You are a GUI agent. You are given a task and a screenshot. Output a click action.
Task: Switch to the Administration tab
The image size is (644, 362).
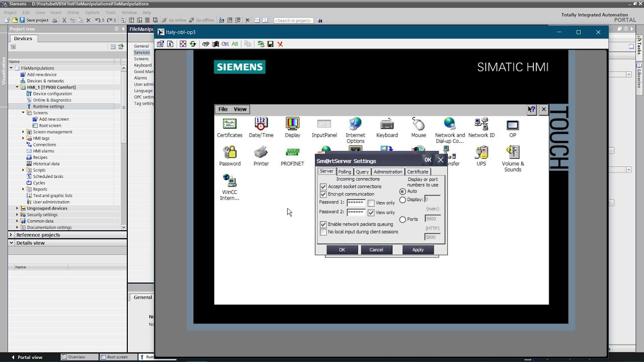388,172
